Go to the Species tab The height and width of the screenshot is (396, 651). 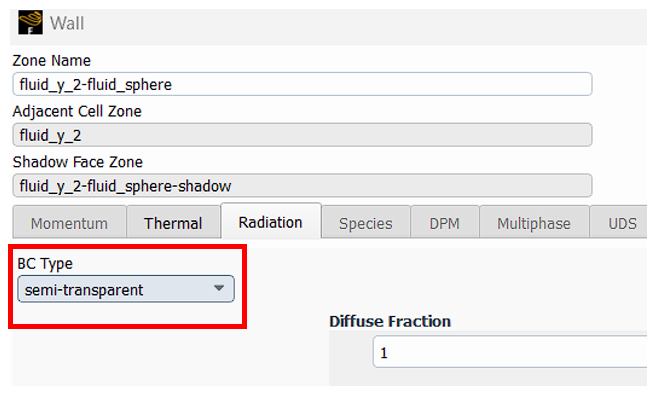(366, 223)
